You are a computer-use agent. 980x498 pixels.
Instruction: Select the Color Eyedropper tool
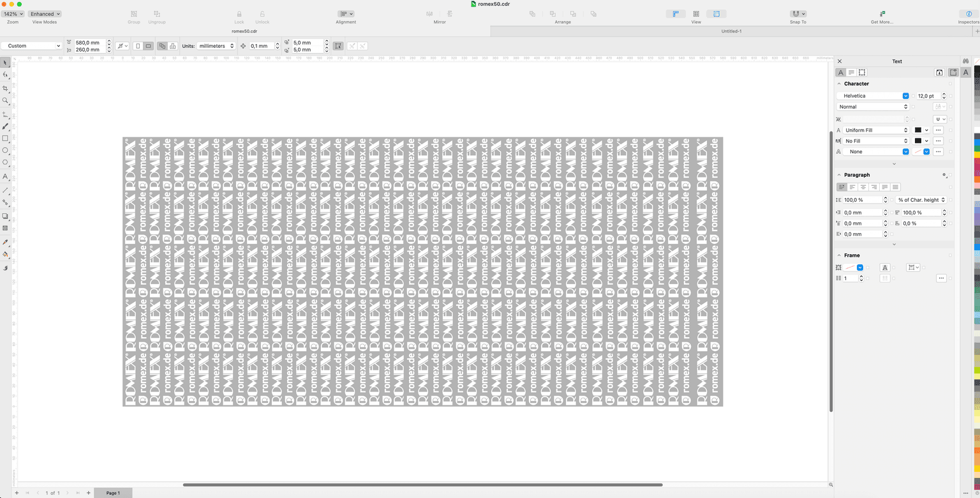(x=6, y=243)
